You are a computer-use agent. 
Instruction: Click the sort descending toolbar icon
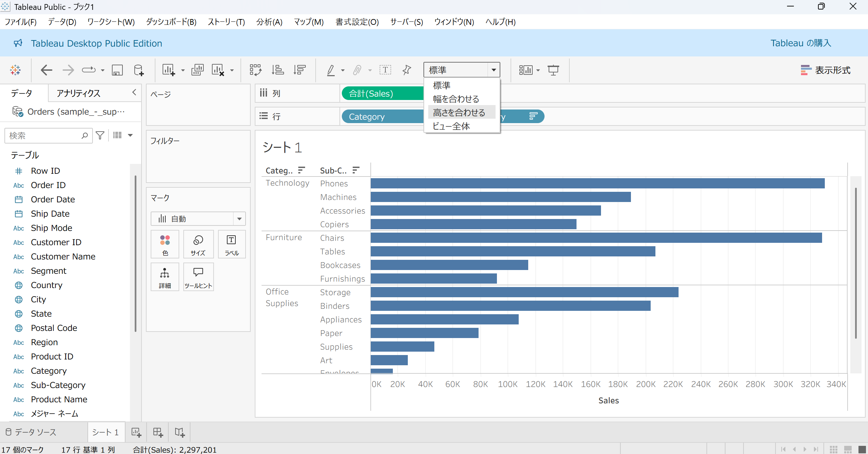coord(299,70)
